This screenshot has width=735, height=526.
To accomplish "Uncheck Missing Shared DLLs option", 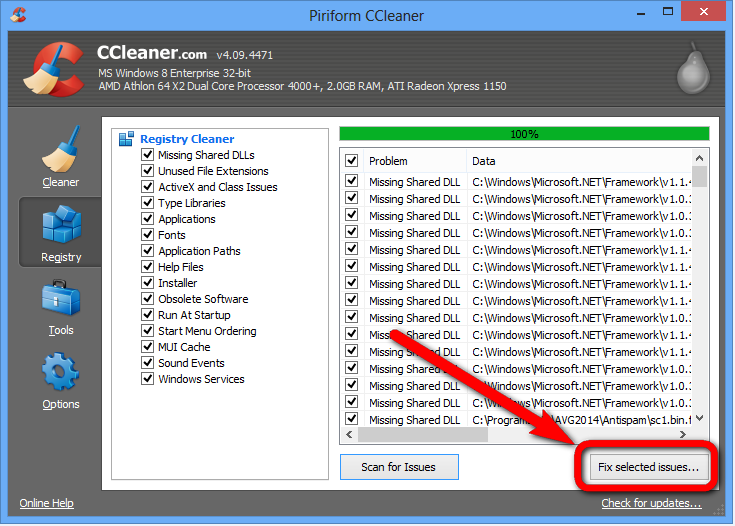I will 148,154.
